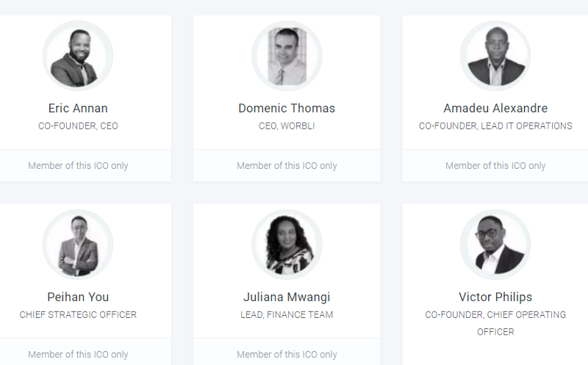
Task: Click 'CO-FOUNDER, CEO' title text
Action: [x=78, y=126]
